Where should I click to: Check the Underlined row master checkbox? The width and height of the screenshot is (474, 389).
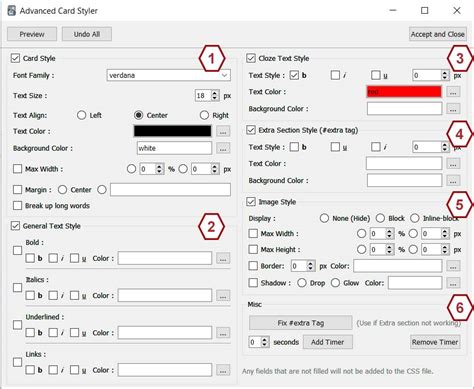[x=17, y=325]
